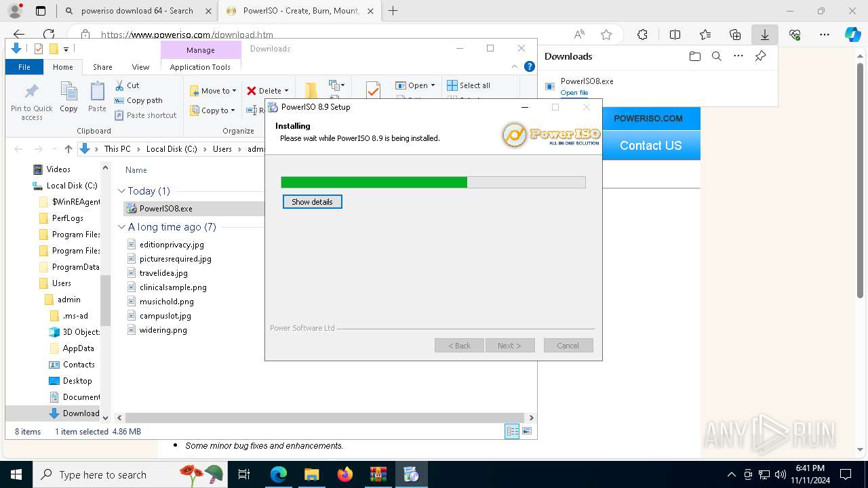
Task: Click the Copy icon in Explorer ribbon
Action: (68, 97)
